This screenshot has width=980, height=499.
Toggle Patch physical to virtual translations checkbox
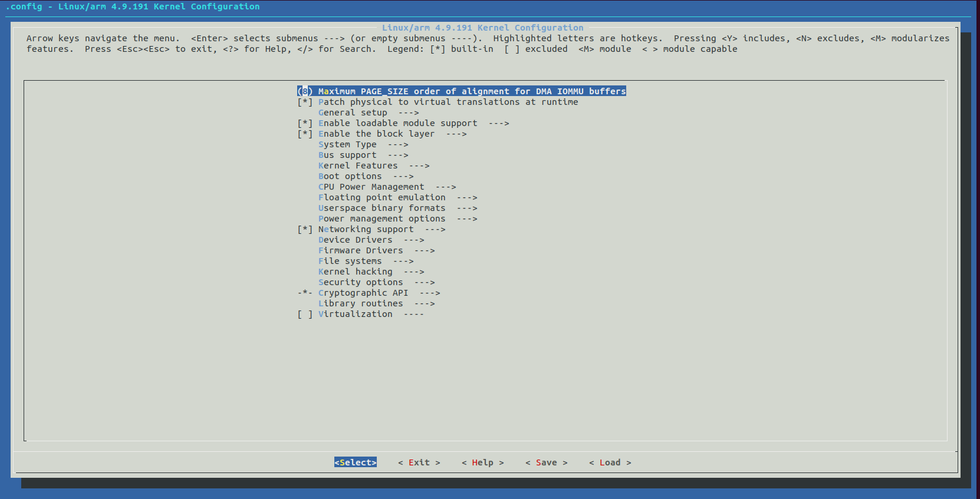pos(305,102)
